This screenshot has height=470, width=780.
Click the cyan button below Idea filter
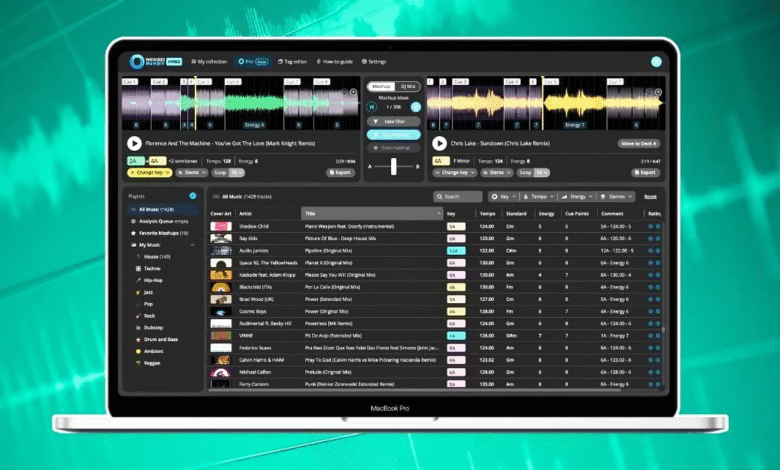pyautogui.click(x=393, y=135)
